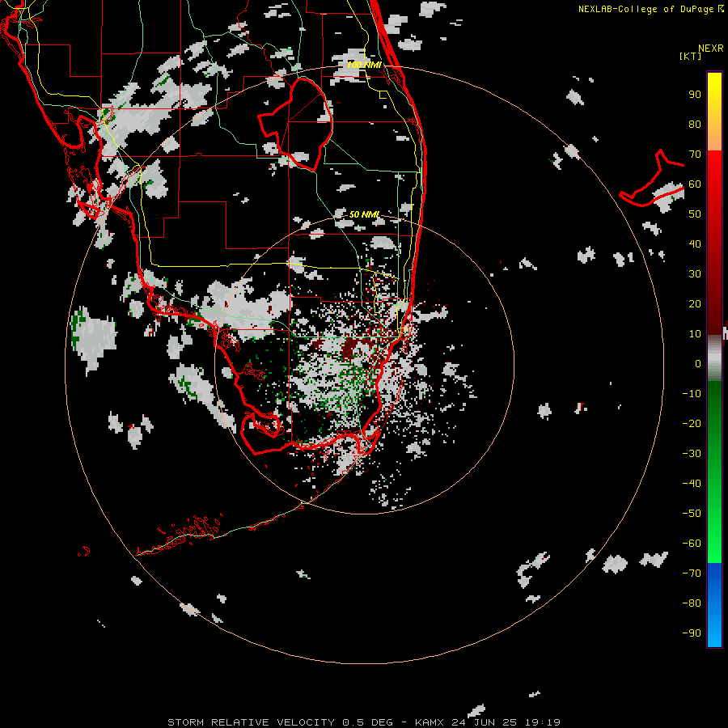Click the blue segment of the color bar

pos(714,605)
